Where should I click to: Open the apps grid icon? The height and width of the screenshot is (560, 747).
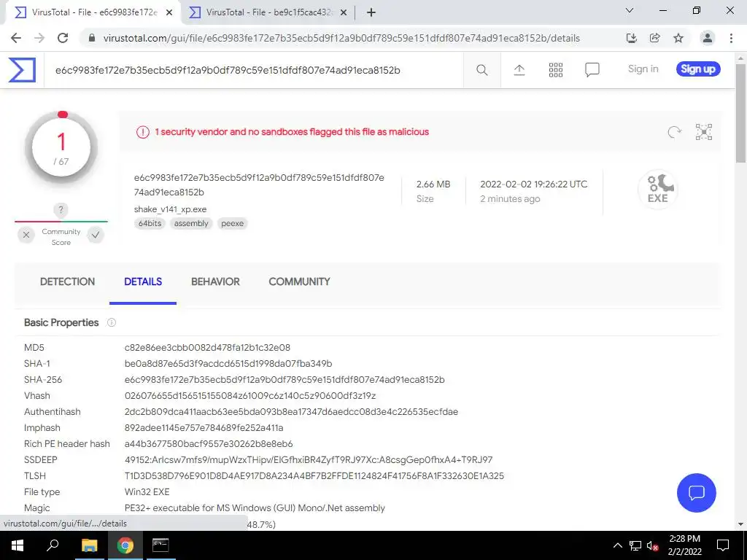click(555, 70)
